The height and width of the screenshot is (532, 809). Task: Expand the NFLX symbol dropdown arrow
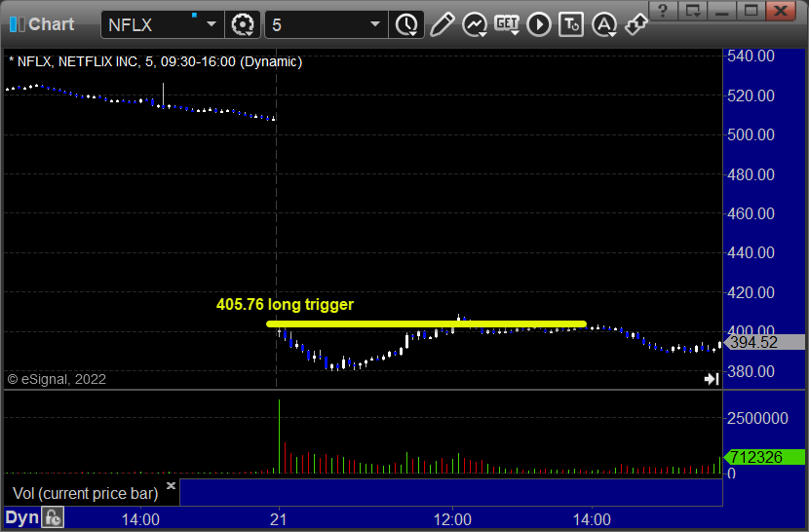[211, 24]
